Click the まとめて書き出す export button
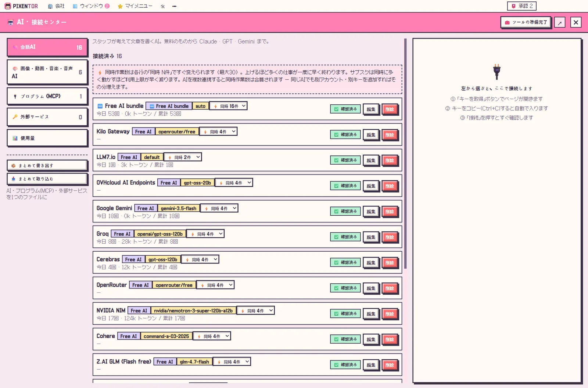 (x=47, y=165)
